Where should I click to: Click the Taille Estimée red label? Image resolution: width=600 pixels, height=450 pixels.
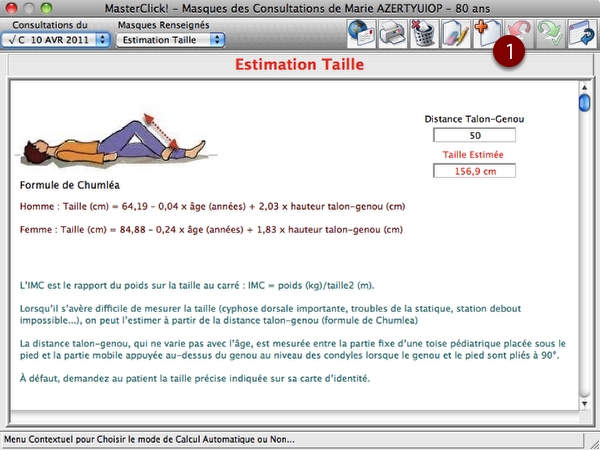473,155
